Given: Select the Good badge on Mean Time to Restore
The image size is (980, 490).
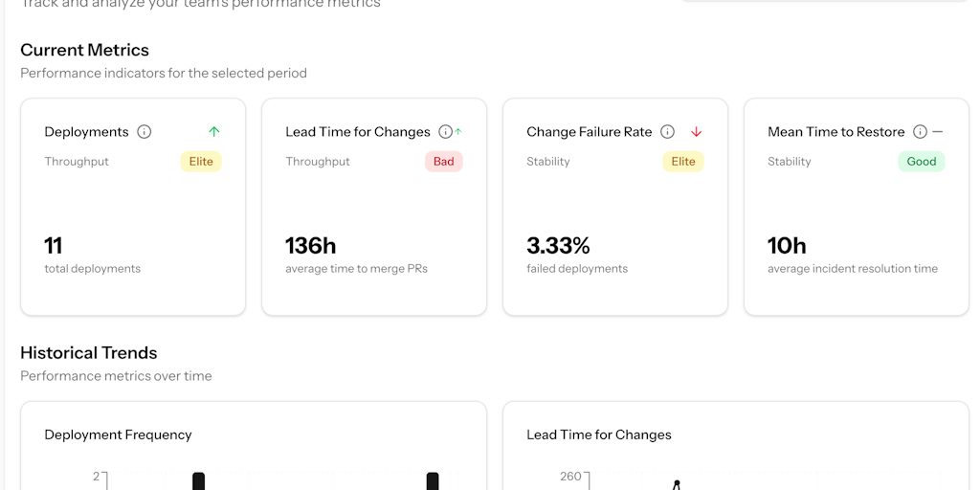Looking at the screenshot, I should point(921,162).
